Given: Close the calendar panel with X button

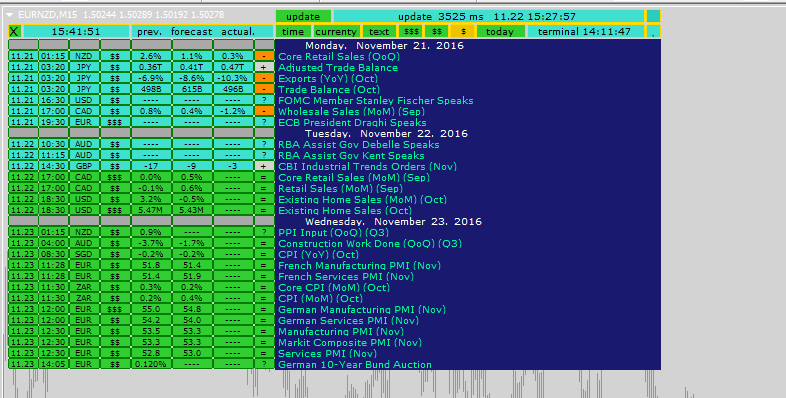Looking at the screenshot, I should (x=15, y=32).
